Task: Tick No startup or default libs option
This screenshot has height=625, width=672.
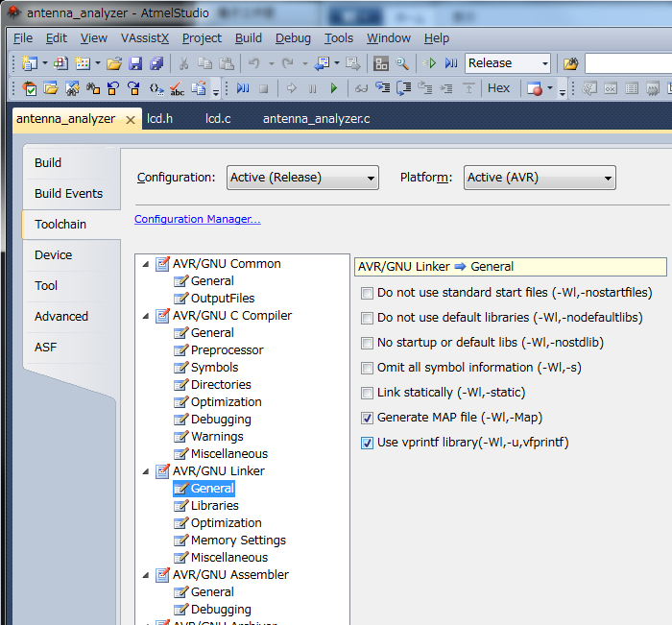Action: tap(367, 343)
